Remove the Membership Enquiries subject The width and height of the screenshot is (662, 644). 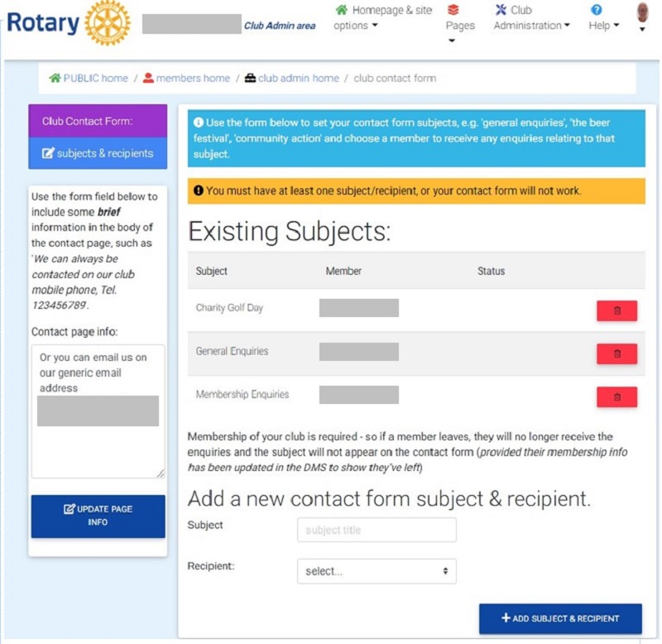[616, 397]
